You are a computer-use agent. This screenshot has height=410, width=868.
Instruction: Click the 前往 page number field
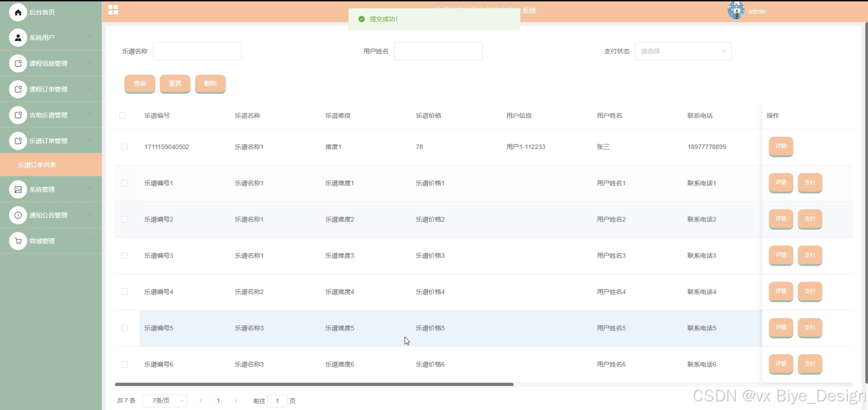click(277, 401)
